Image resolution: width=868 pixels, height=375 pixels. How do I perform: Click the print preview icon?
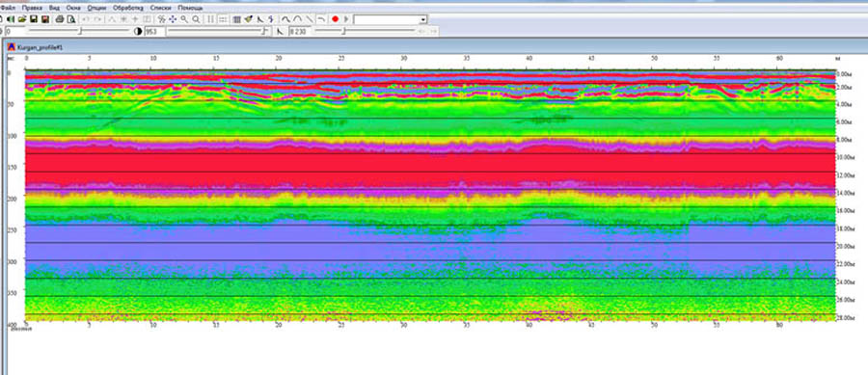[70, 19]
